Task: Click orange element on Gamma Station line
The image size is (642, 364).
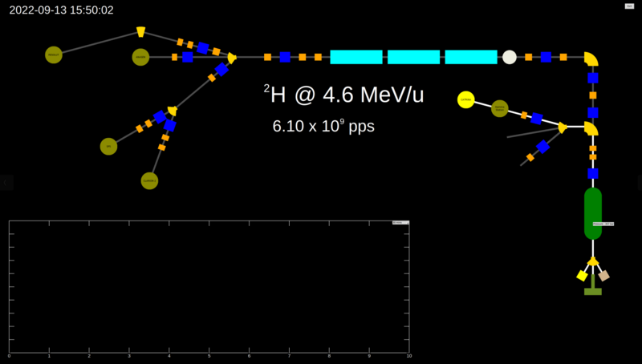Action: coord(524,115)
